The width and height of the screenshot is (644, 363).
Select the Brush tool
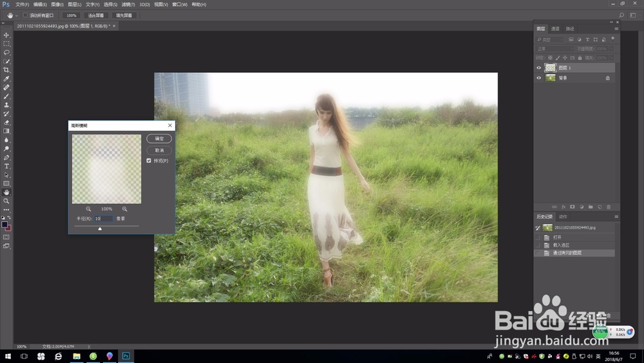6,96
